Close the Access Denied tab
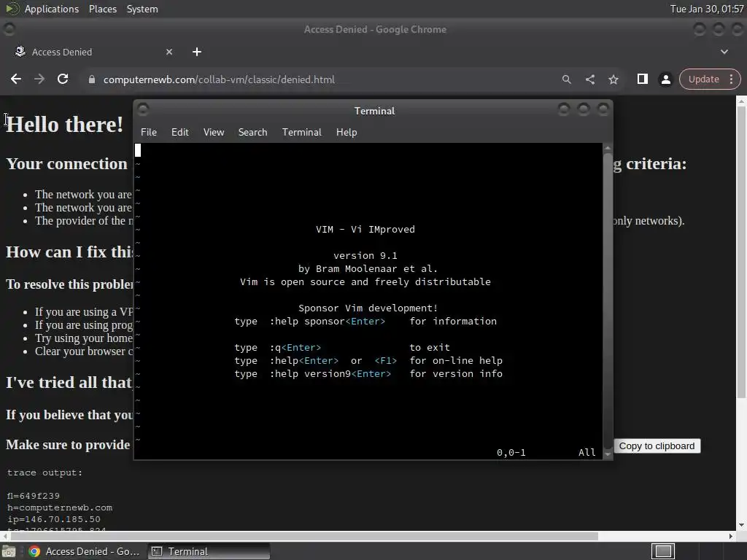This screenshot has height=560, width=747. [x=169, y=52]
